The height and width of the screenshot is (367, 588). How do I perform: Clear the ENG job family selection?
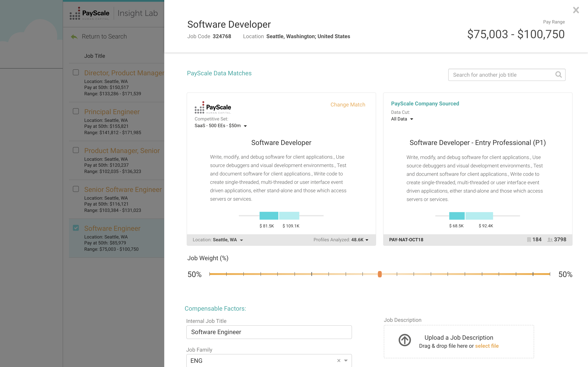[x=339, y=361]
